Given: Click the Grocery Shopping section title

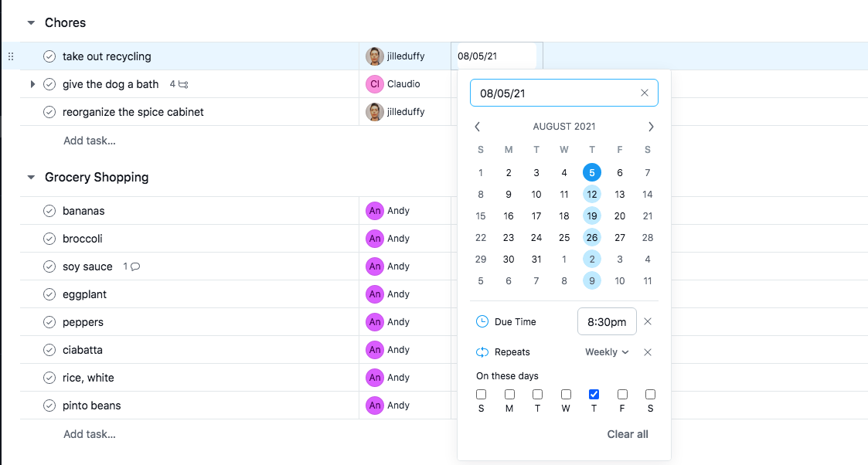Looking at the screenshot, I should (97, 178).
